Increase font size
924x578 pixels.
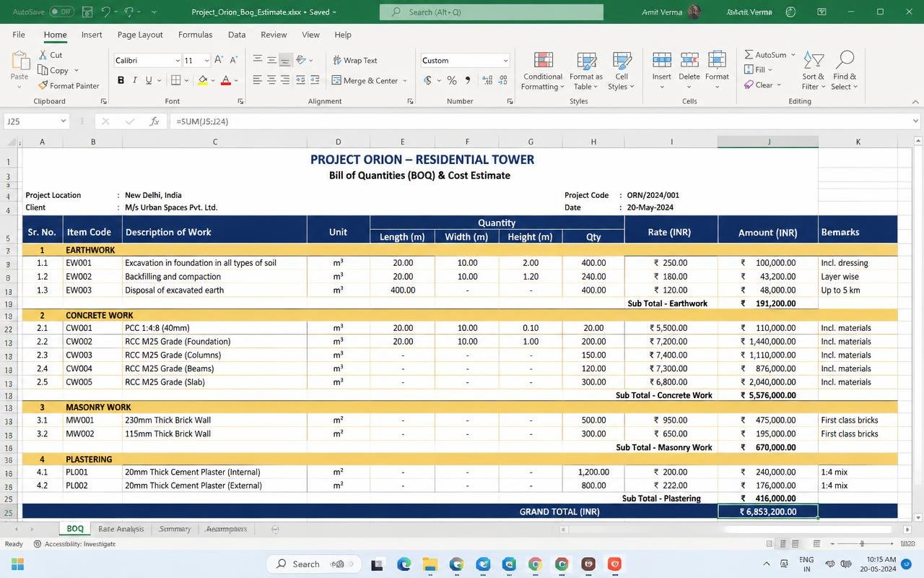[x=219, y=60]
